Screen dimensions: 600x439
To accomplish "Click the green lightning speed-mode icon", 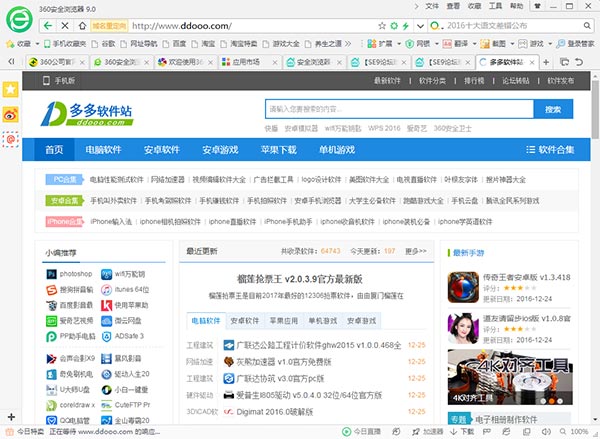I will 406,26.
